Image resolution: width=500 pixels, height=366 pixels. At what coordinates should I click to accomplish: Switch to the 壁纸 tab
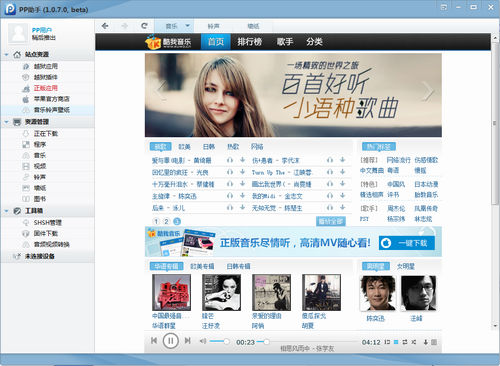pyautogui.click(x=253, y=26)
